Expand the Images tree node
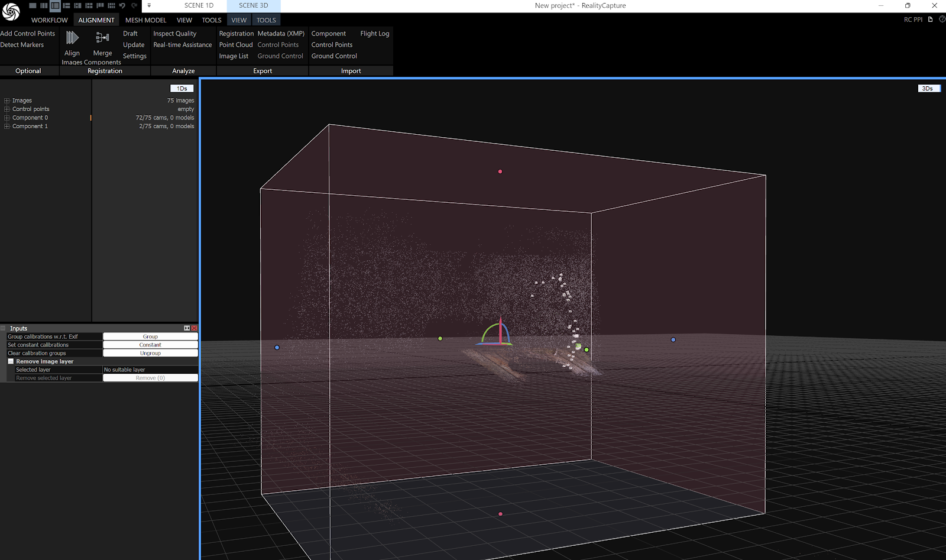The height and width of the screenshot is (560, 946). tap(7, 101)
